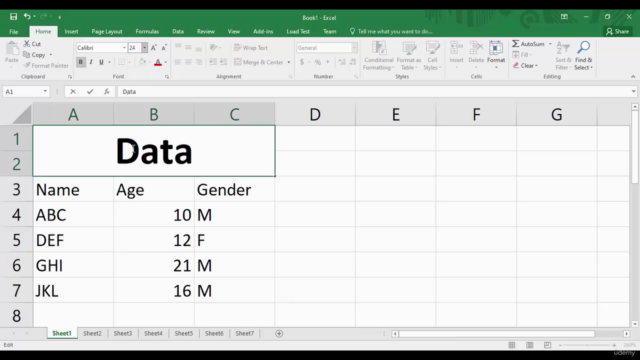Open the Format cells menu
This screenshot has height=360, width=640.
496,53
